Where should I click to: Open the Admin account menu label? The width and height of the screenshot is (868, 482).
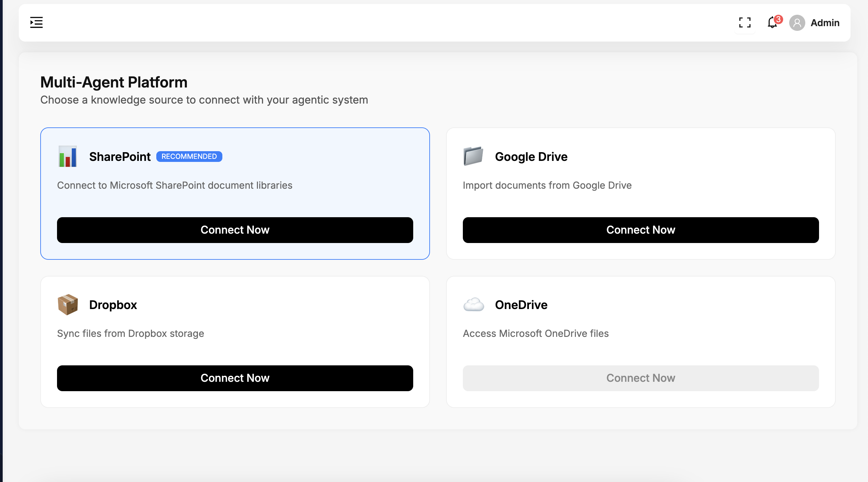[x=824, y=23]
